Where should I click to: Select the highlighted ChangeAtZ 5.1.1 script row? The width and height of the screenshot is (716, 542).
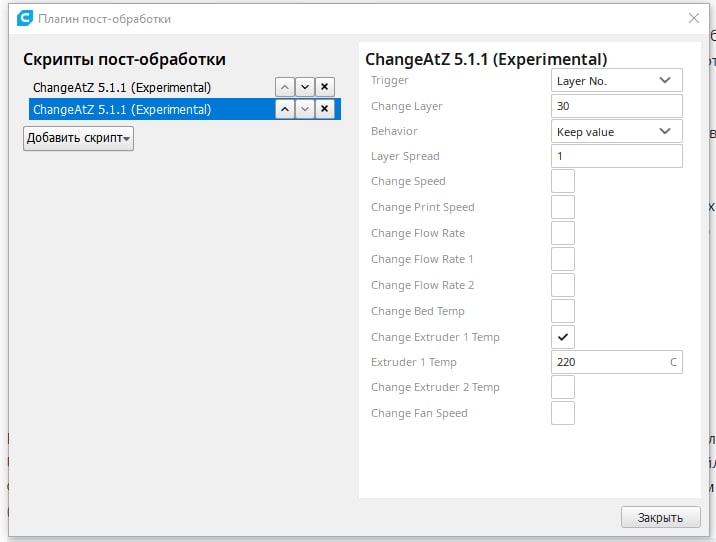coord(184,109)
